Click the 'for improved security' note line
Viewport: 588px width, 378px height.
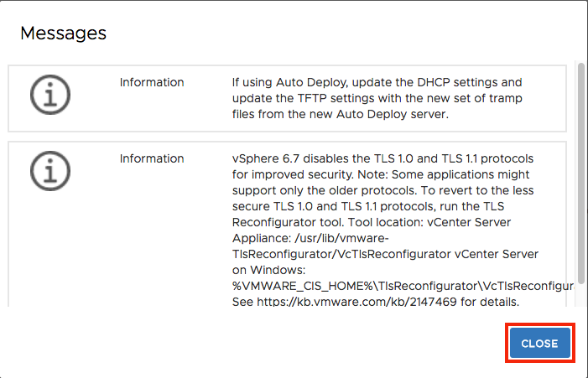(x=381, y=174)
